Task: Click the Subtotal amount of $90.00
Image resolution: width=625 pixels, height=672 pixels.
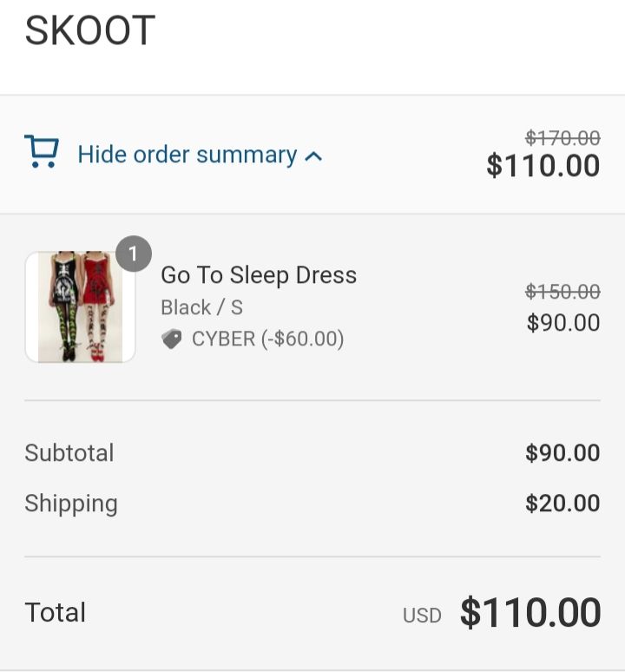Action: pyautogui.click(x=562, y=453)
